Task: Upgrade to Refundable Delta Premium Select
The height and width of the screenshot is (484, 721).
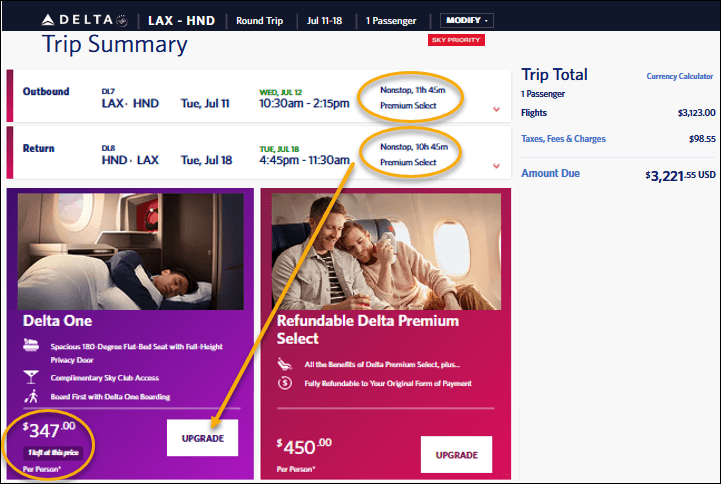Action: (456, 454)
